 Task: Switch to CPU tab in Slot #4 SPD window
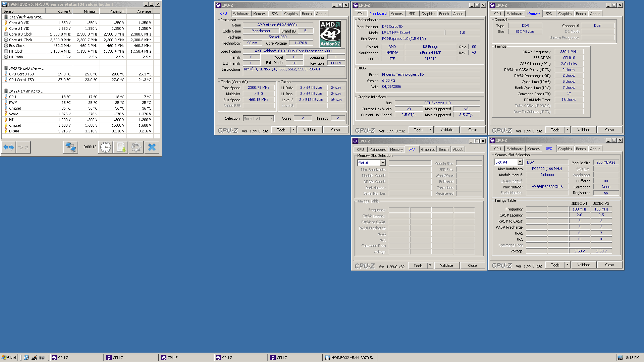(497, 149)
